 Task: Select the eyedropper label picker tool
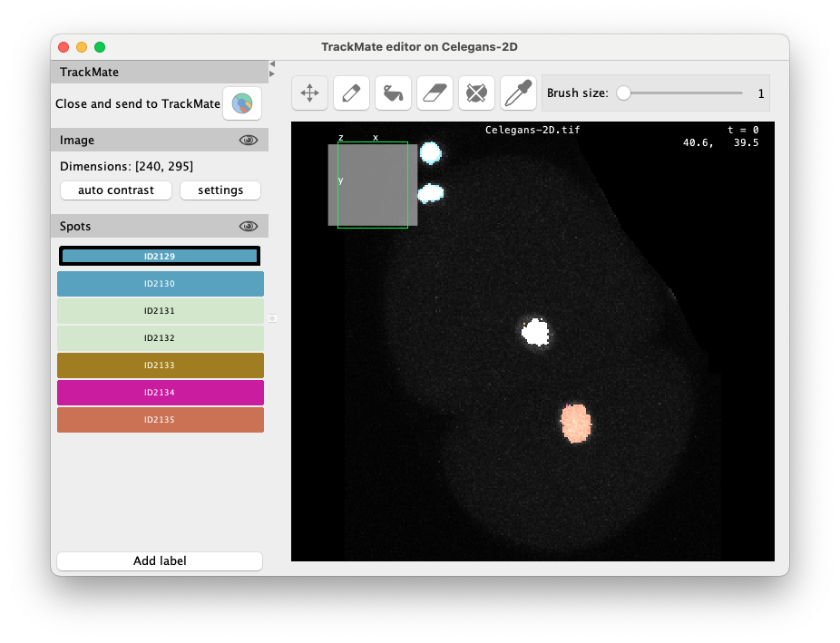(x=519, y=93)
